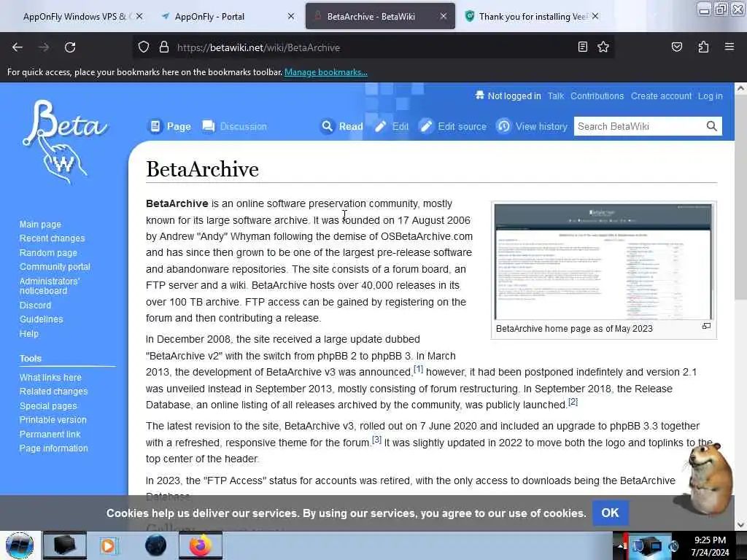Launch the media player taskbar icon
Image resolution: width=747 pixels, height=560 pixels.
[109, 545]
